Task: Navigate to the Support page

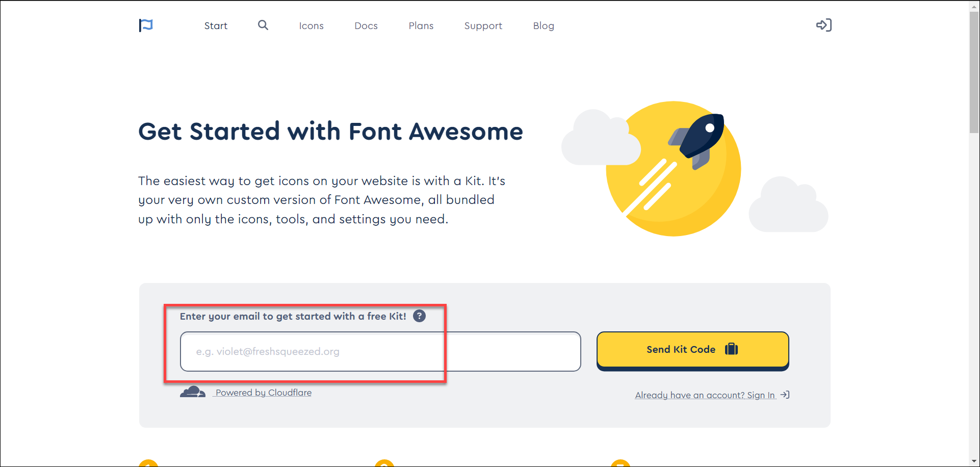Action: [483, 26]
